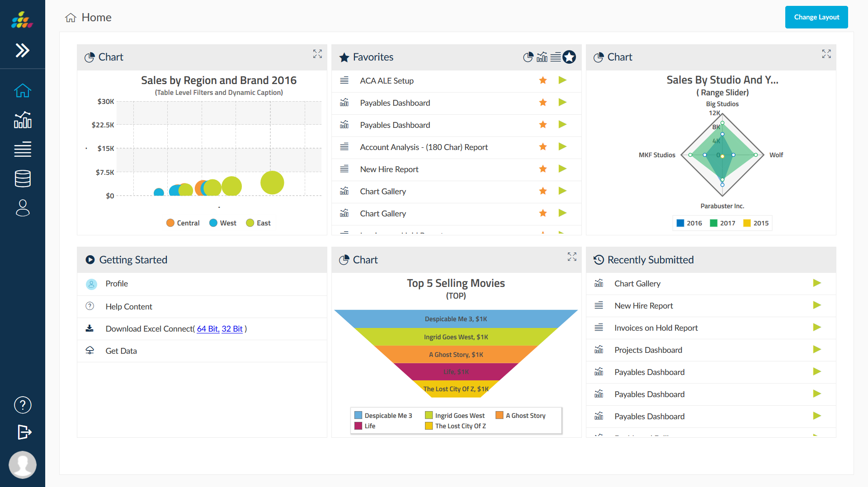Toggle the star on Payables Dashboard

pyautogui.click(x=542, y=103)
